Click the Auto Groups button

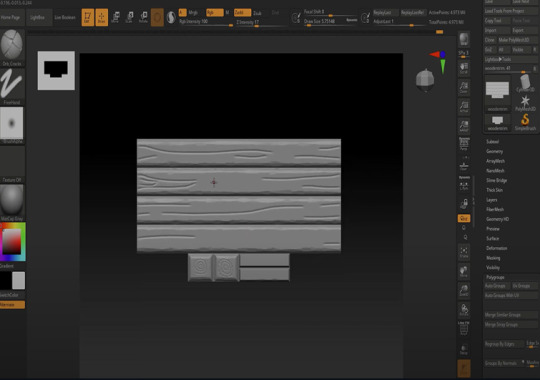point(496,286)
